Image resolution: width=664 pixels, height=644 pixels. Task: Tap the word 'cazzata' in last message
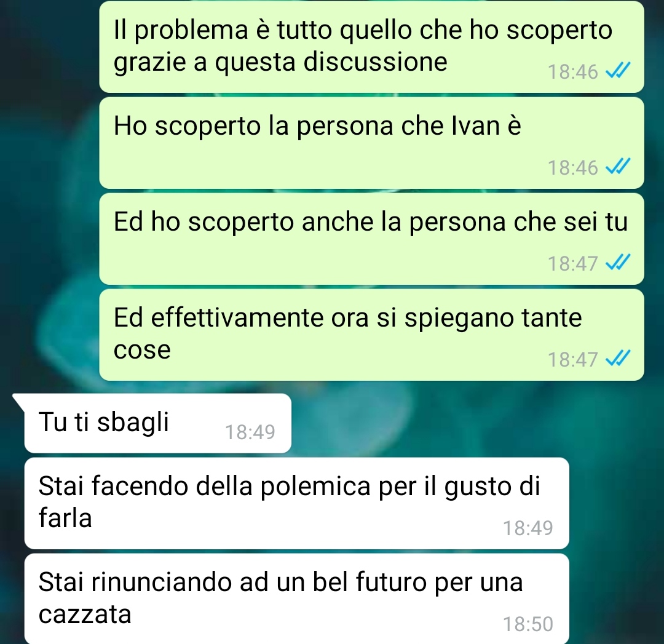85,614
